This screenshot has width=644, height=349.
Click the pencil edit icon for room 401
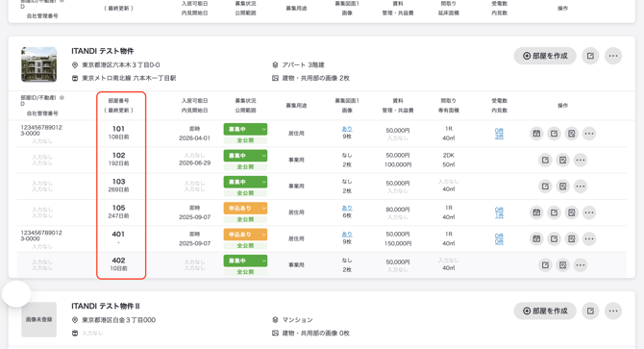554,238
